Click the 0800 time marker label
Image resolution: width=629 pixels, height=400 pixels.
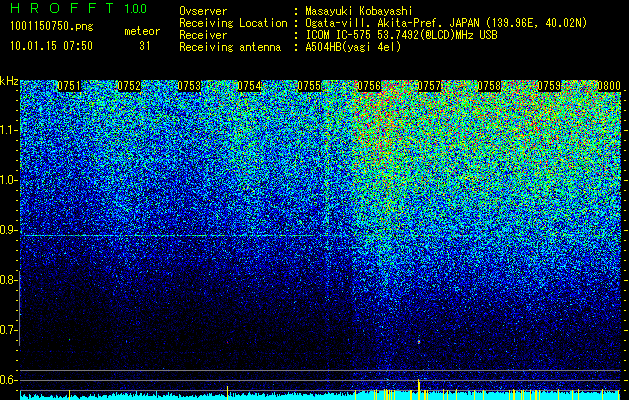pyautogui.click(x=609, y=86)
